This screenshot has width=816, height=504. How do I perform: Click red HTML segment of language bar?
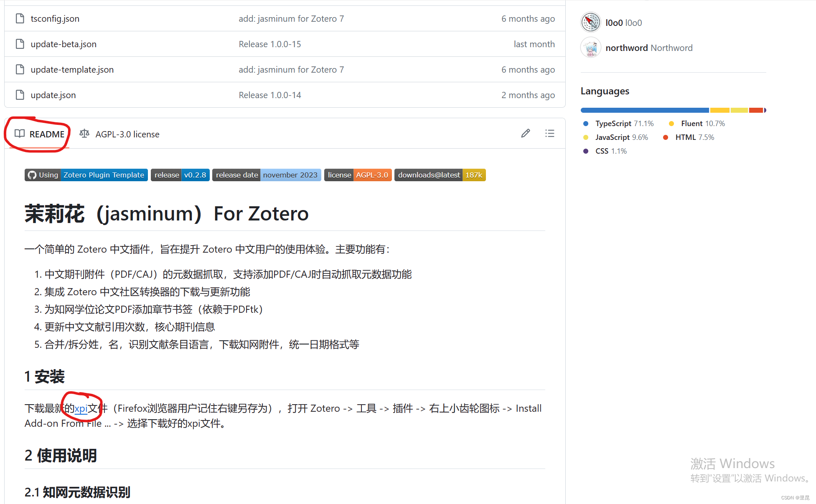(x=756, y=110)
